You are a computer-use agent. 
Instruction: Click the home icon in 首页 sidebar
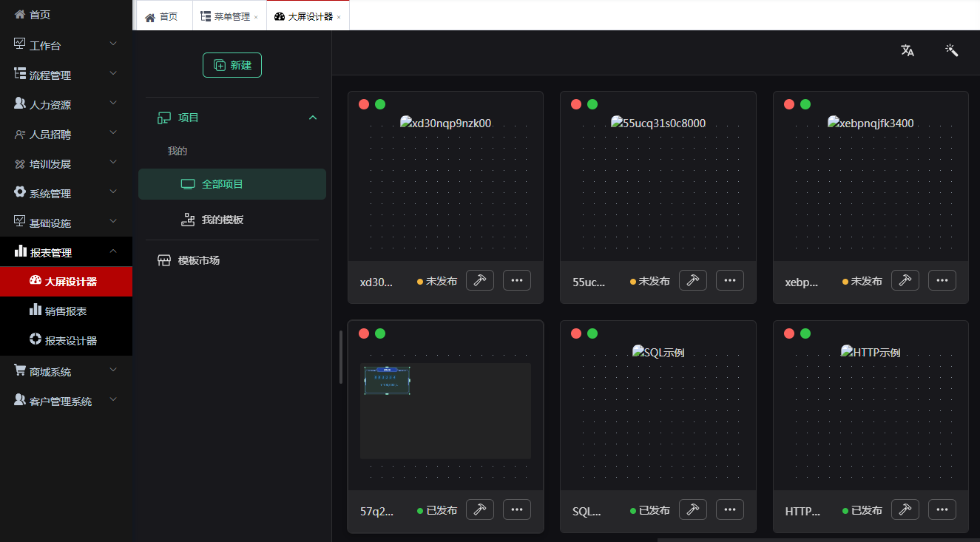[x=20, y=14]
